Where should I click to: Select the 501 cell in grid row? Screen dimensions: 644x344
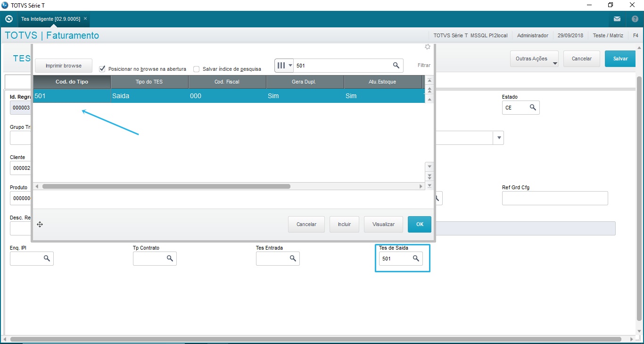coord(72,96)
